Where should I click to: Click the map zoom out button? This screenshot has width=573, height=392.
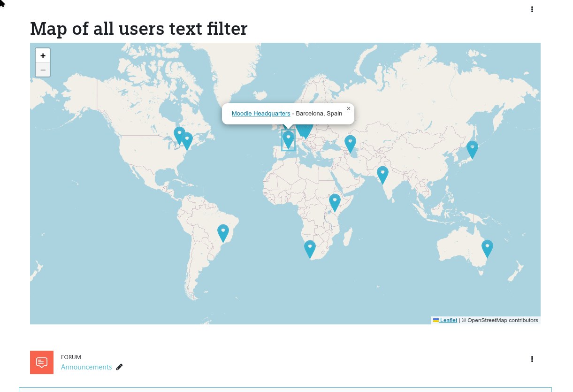[x=43, y=70]
